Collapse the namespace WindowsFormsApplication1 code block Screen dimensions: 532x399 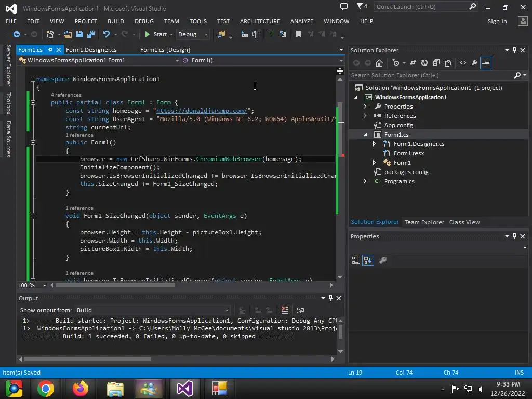[33, 79]
